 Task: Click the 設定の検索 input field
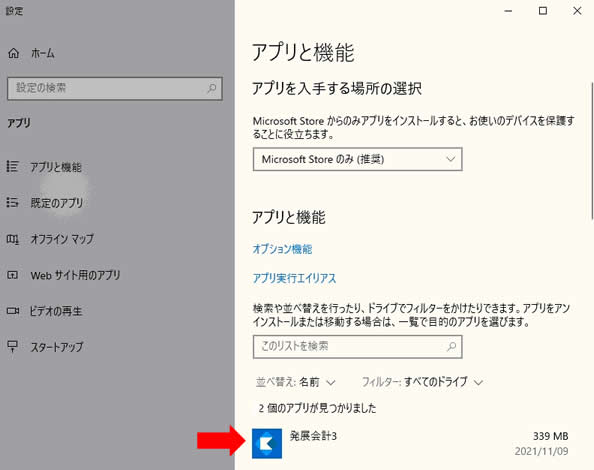tap(115, 89)
